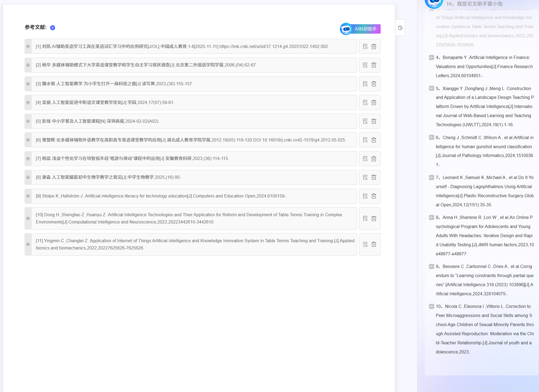539x392 pixels.
Task: Click edit icon for reference [3] 魏水银
Action: 365,84
